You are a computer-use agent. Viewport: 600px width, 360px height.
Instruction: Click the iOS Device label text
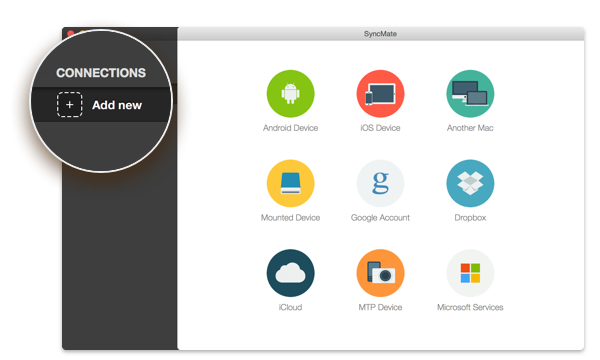pos(380,128)
